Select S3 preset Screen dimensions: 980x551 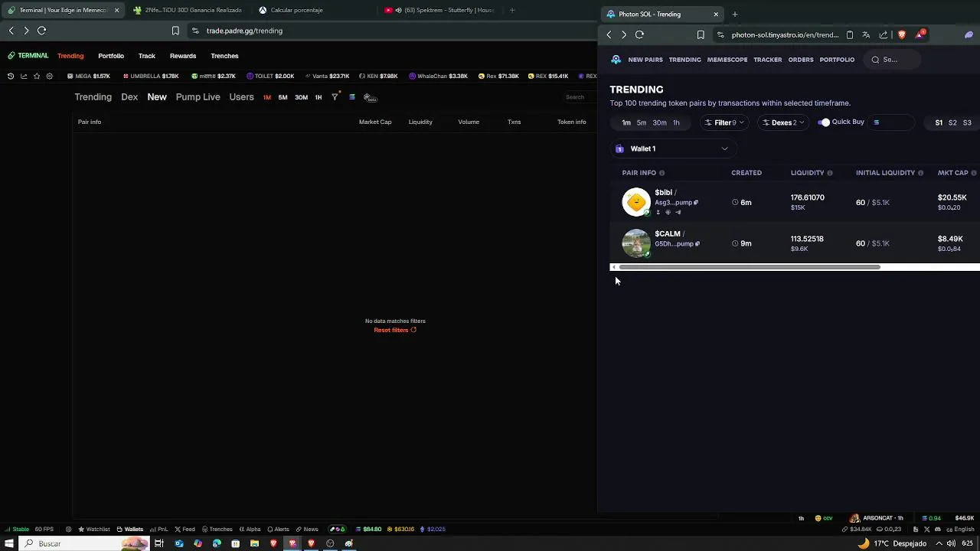coord(967,122)
